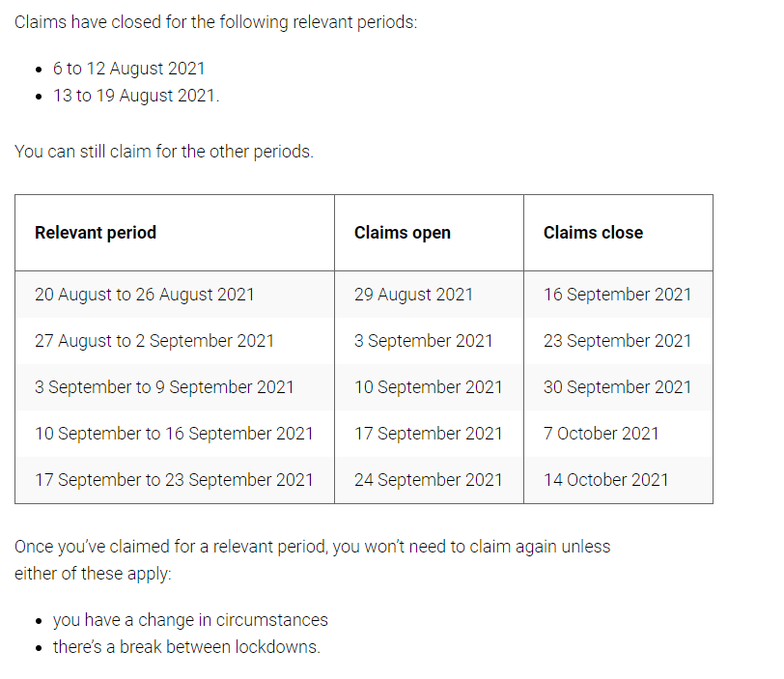The height and width of the screenshot is (679, 784).
Task: Click the '30 September 2021' close date
Action: pos(618,387)
